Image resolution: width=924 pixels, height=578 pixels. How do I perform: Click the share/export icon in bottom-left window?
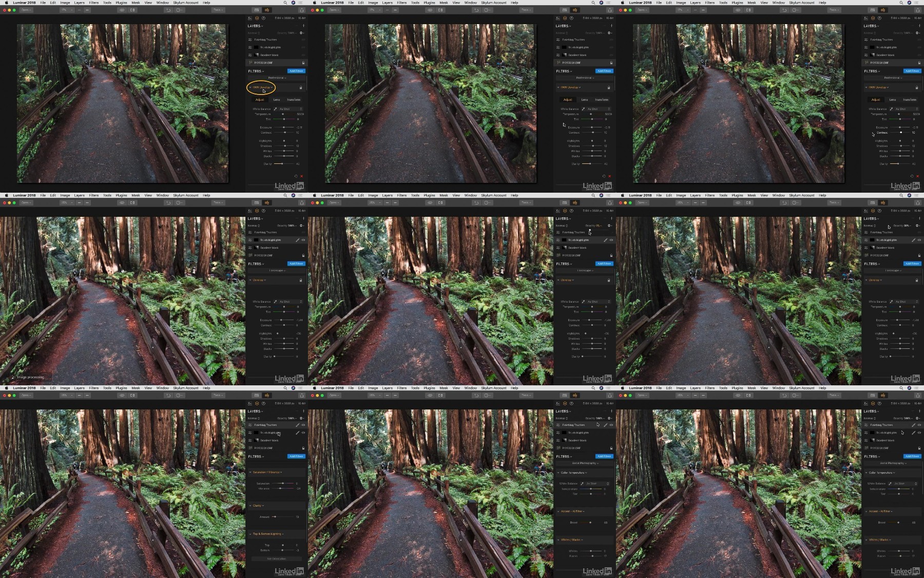coord(301,396)
